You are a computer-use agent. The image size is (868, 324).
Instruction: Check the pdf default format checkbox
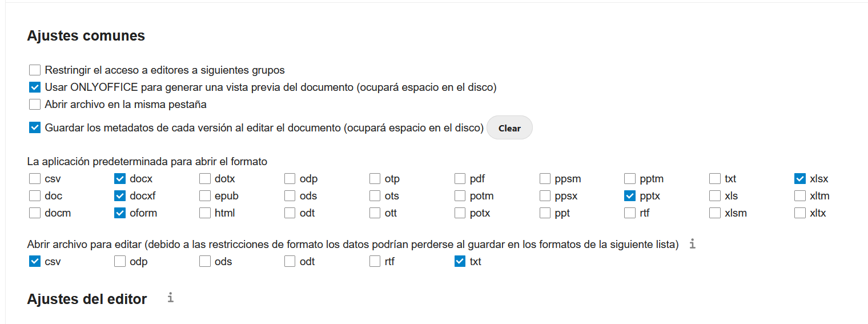tap(460, 179)
